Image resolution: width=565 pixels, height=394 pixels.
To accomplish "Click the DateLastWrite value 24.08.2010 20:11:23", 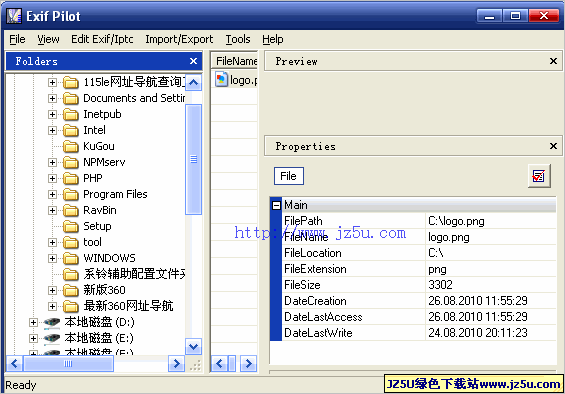I will click(x=478, y=333).
